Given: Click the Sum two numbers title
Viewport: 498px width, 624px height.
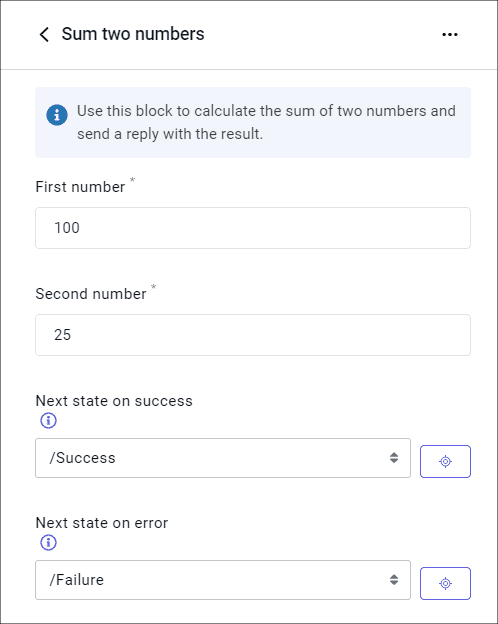Looking at the screenshot, I should [x=133, y=34].
